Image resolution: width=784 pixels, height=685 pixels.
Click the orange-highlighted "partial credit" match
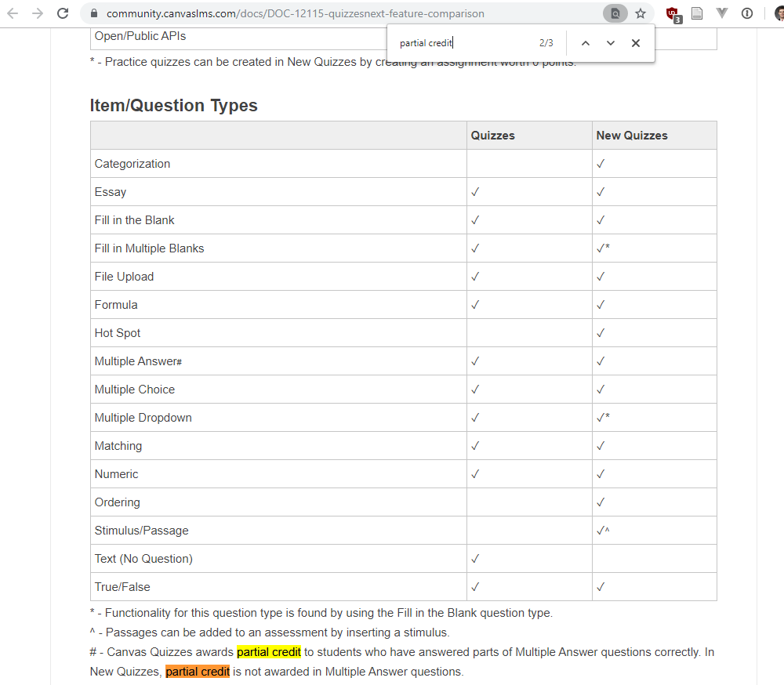click(198, 672)
